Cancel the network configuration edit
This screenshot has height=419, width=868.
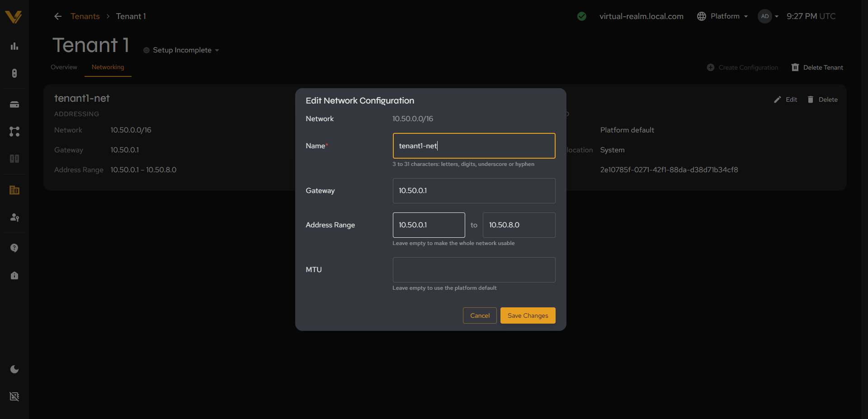click(480, 315)
